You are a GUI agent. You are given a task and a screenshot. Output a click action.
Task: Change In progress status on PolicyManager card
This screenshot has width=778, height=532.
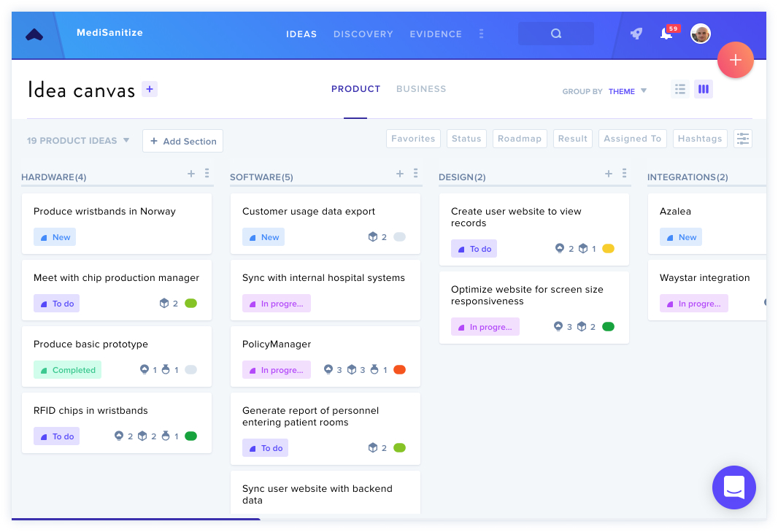click(277, 370)
